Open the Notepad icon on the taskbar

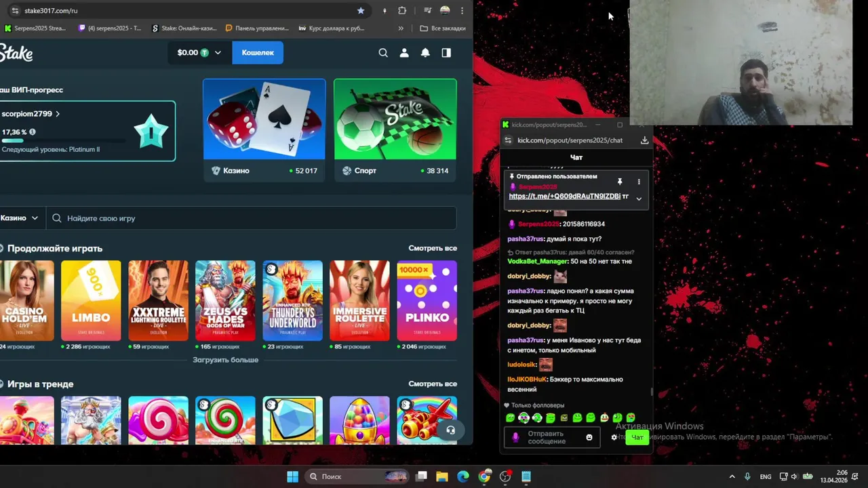click(526, 476)
